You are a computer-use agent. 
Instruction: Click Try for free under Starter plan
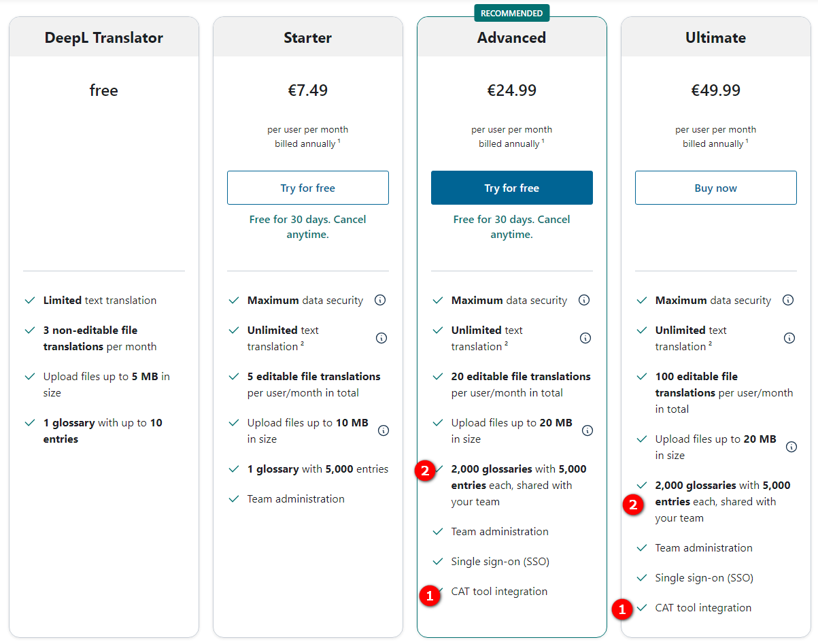tap(307, 188)
